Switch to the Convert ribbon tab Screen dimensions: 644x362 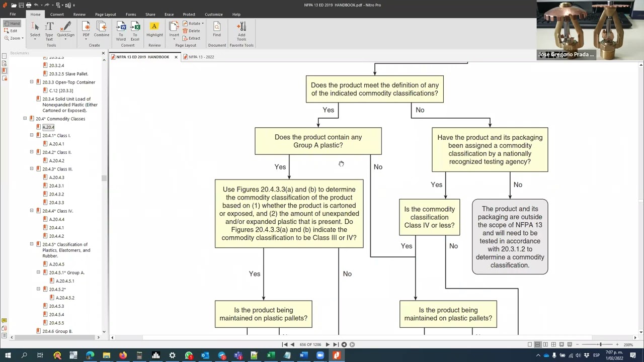[57, 14]
